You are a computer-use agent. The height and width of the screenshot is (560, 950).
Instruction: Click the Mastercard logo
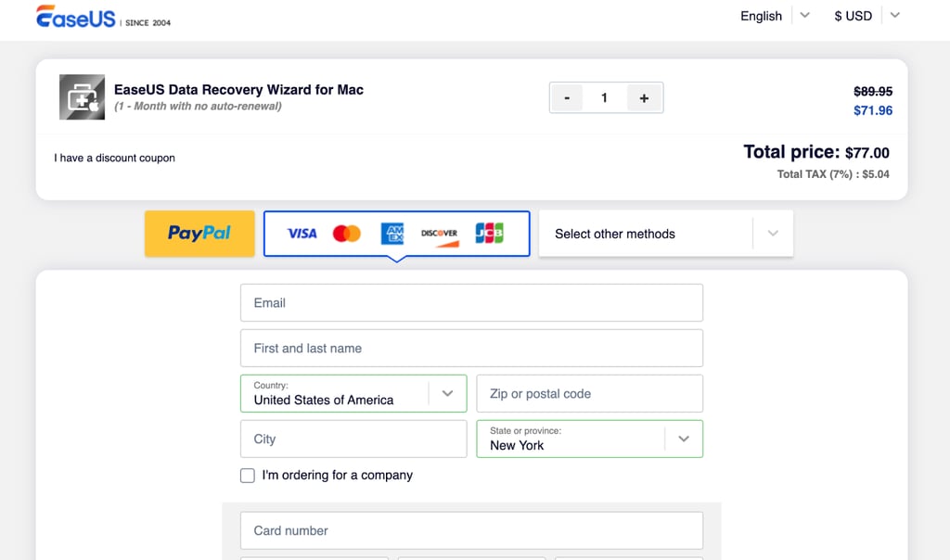(347, 233)
